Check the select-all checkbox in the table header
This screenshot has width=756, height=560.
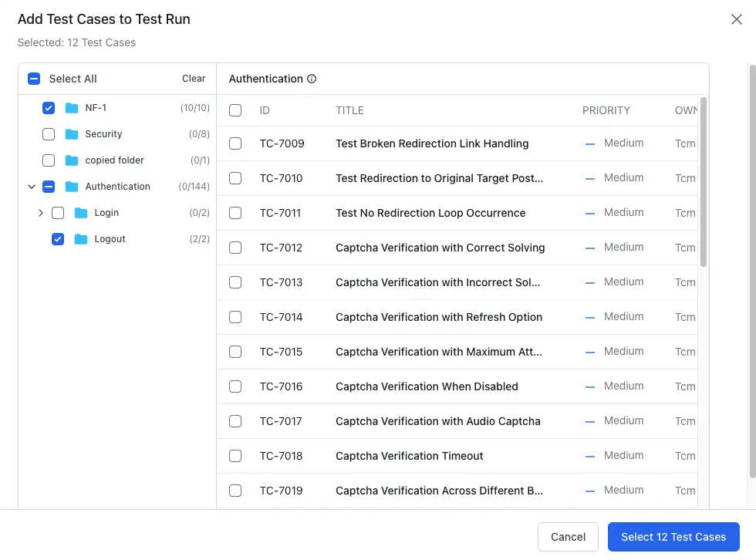235,110
